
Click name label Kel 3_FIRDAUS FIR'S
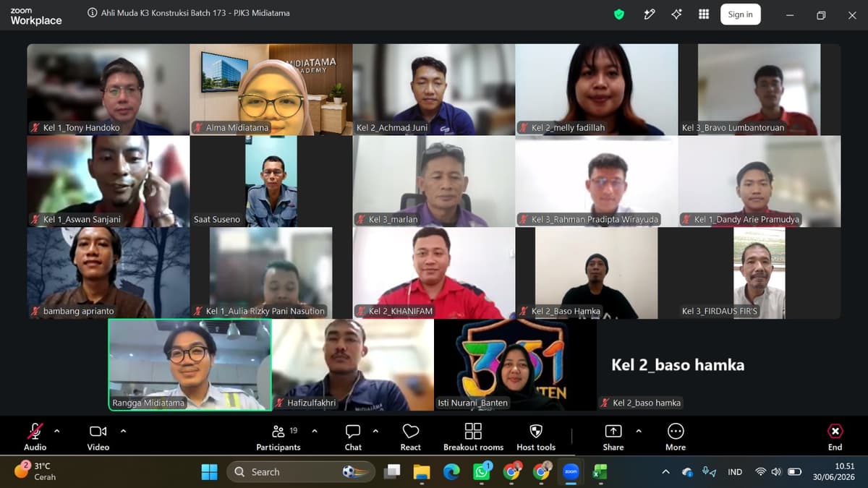[x=720, y=311]
